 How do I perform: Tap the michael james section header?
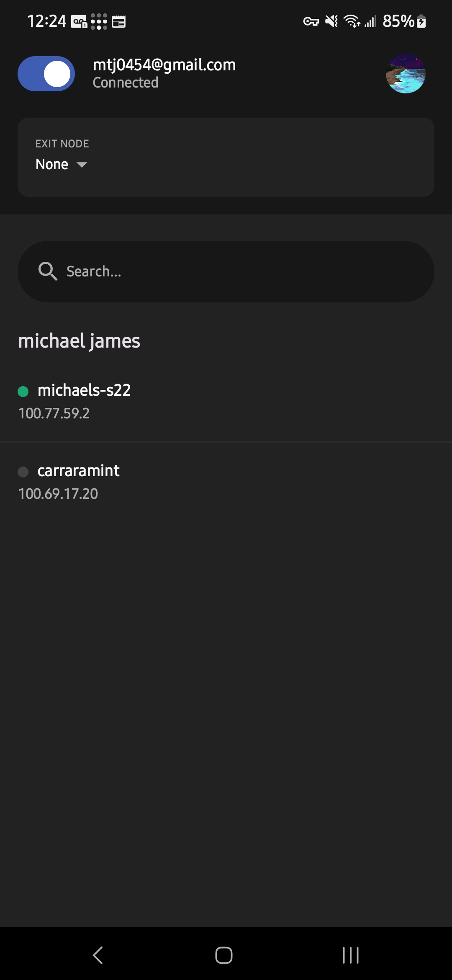point(79,341)
